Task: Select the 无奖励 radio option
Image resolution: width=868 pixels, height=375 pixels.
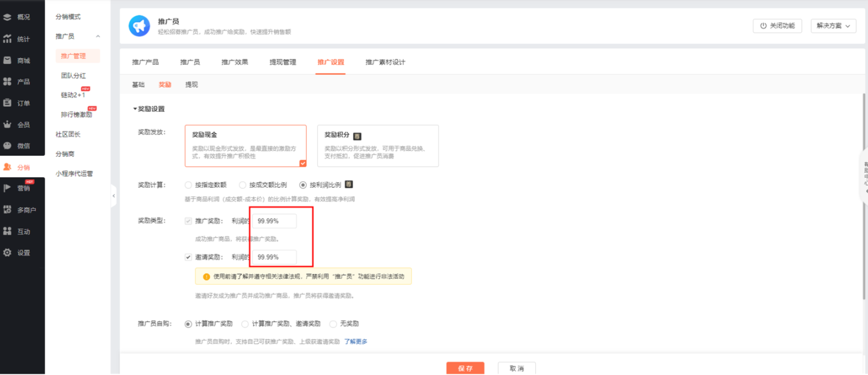Action: coord(333,324)
